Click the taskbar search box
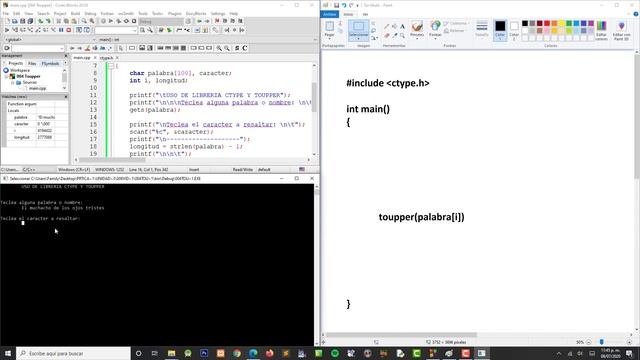This screenshot has width=640, height=360. [x=73, y=353]
